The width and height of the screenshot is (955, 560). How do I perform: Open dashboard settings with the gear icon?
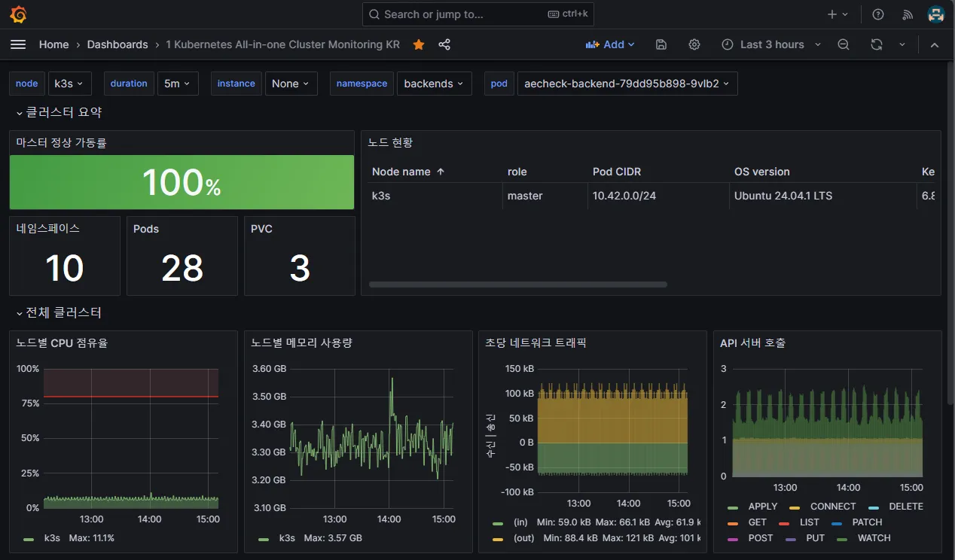[x=694, y=44]
